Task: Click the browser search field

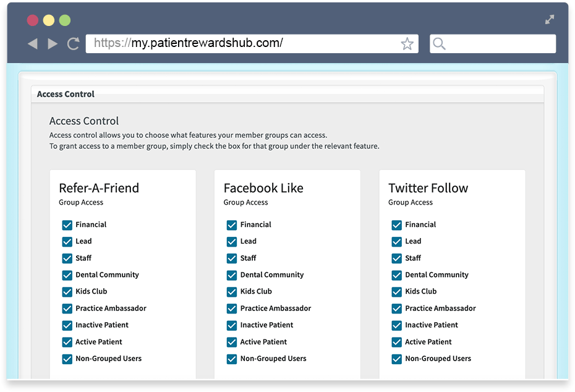Action: [x=493, y=44]
